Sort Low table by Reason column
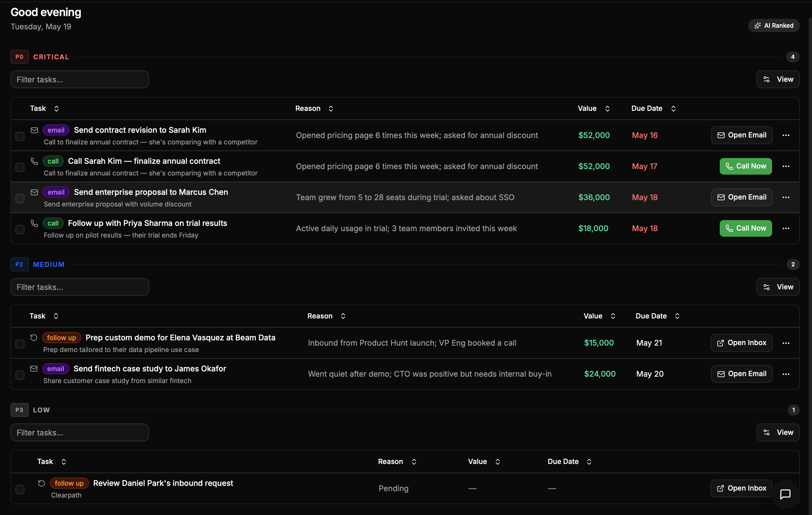 (x=397, y=462)
